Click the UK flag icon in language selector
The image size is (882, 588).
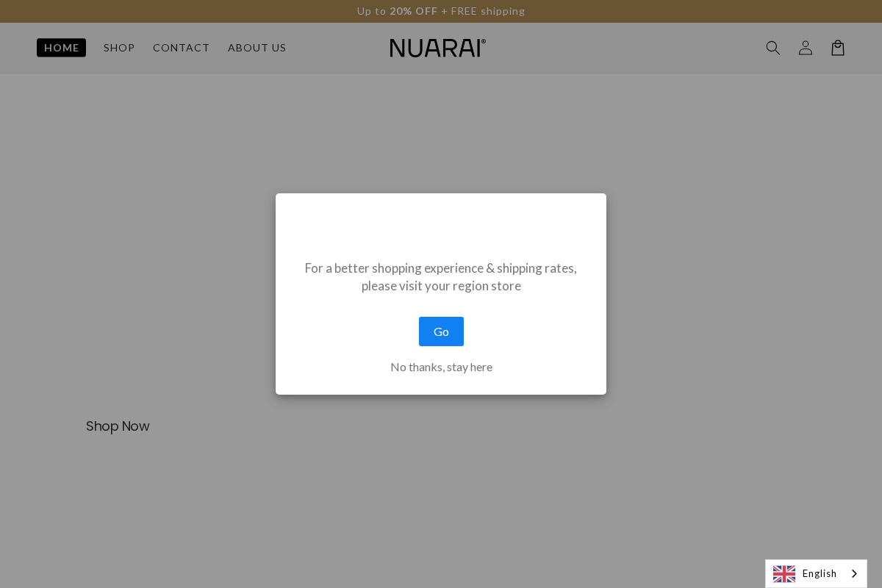tap(784, 573)
